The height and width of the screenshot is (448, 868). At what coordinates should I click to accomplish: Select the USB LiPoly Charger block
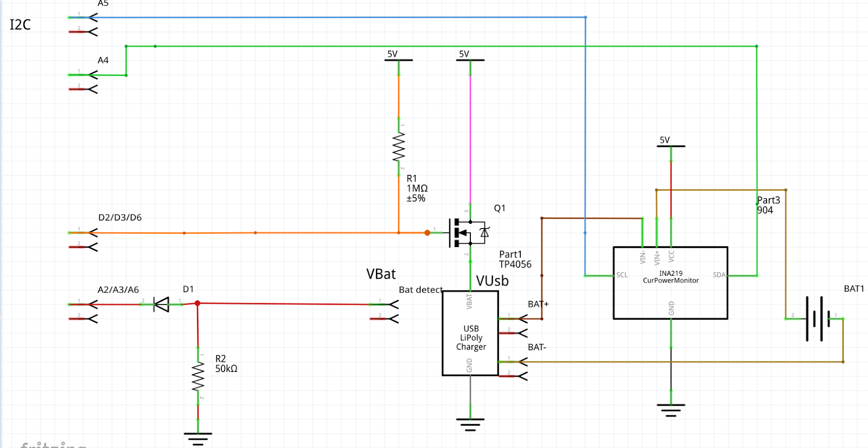470,333
